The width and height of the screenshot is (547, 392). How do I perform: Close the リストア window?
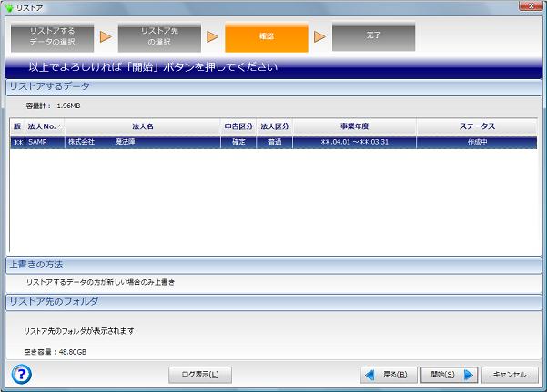(532, 6)
